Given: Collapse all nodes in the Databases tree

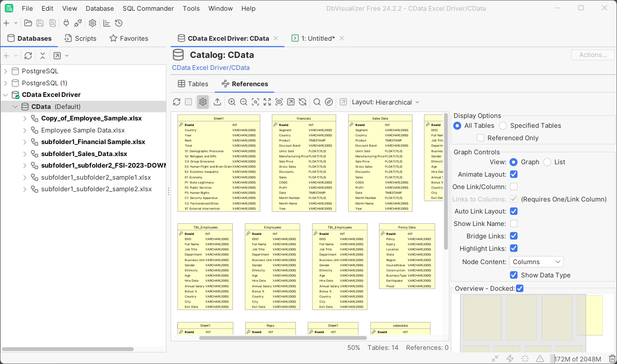Looking at the screenshot, I should (42, 56).
